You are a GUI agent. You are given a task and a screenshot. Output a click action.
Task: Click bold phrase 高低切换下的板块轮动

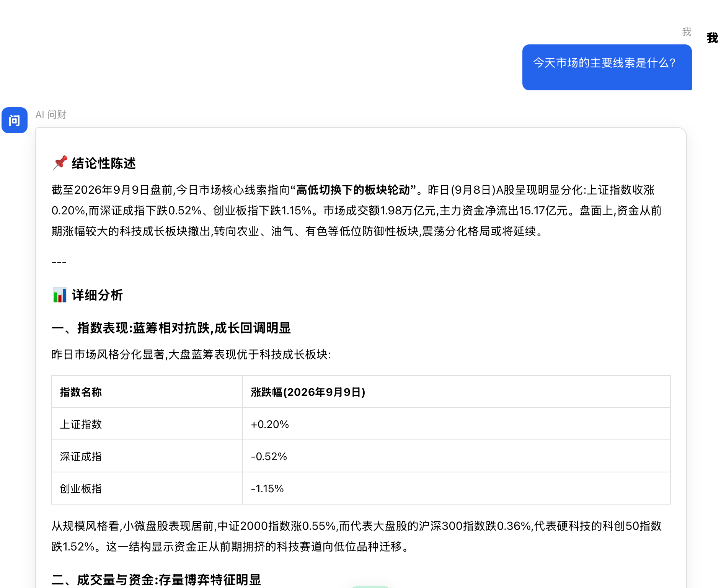click(x=353, y=190)
